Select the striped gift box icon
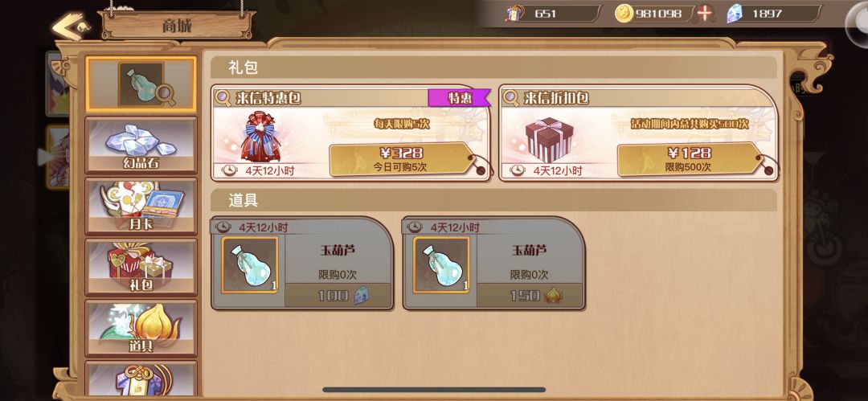This screenshot has width=868, height=401. coord(549,138)
